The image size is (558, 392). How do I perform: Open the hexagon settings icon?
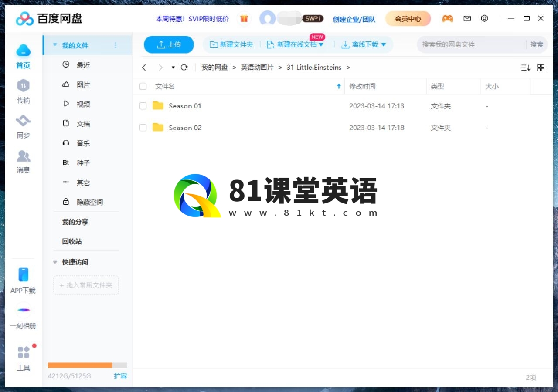(x=484, y=19)
